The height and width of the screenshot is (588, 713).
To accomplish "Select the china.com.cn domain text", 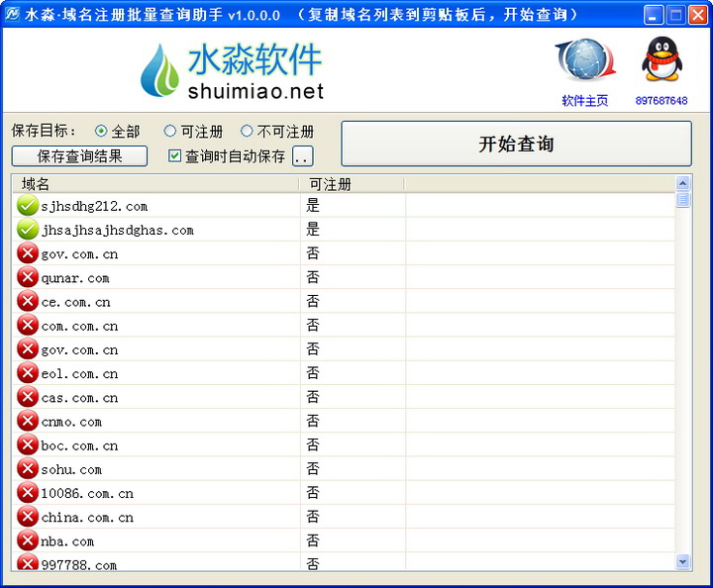I will pyautogui.click(x=87, y=518).
